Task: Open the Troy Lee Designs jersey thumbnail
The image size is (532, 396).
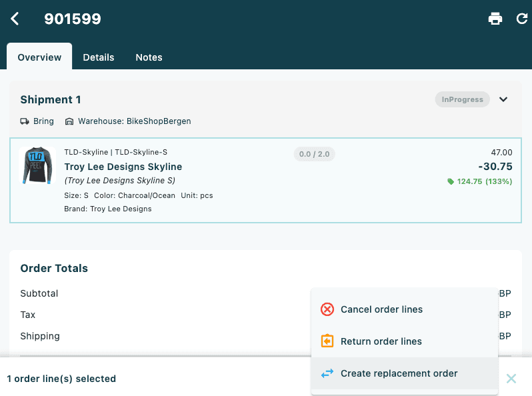Action: pos(37,165)
